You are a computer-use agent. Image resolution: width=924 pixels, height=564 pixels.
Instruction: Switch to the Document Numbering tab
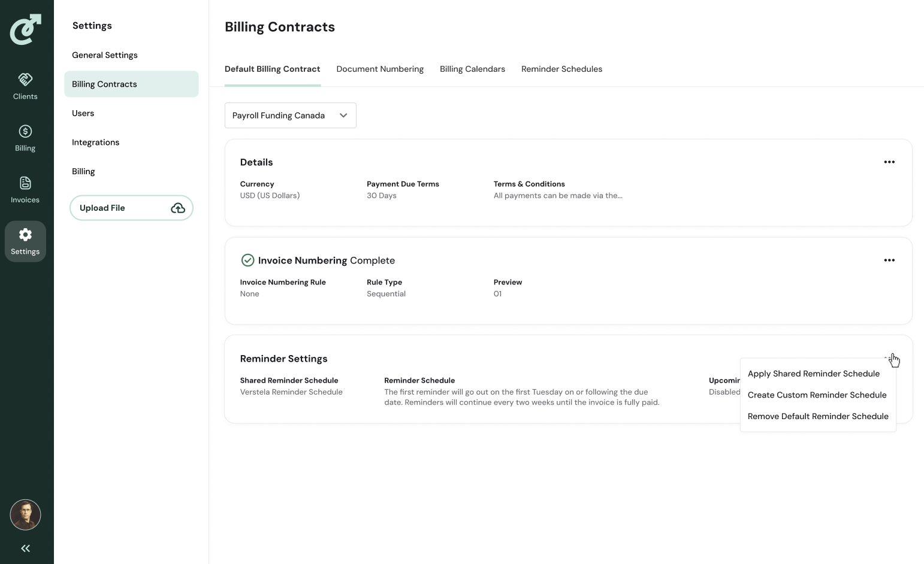point(380,69)
